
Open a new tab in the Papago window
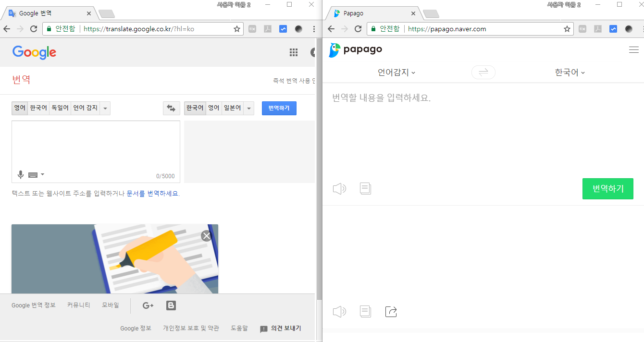coord(431,13)
